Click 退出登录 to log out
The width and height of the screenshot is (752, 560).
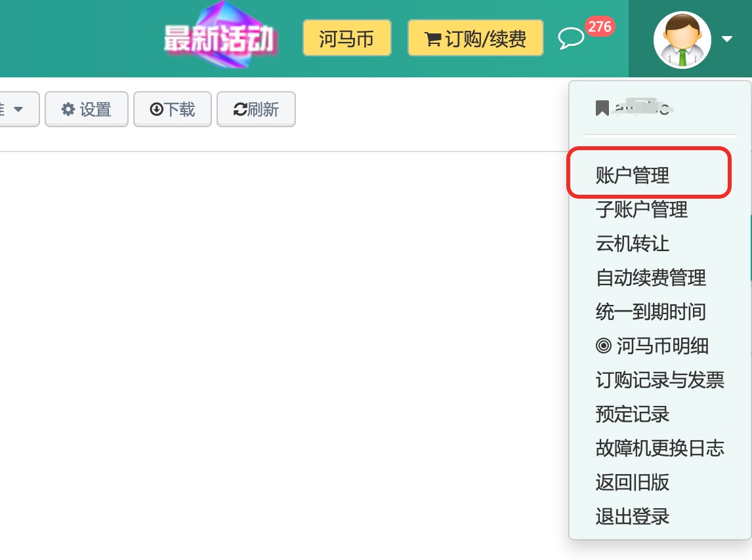tap(632, 516)
